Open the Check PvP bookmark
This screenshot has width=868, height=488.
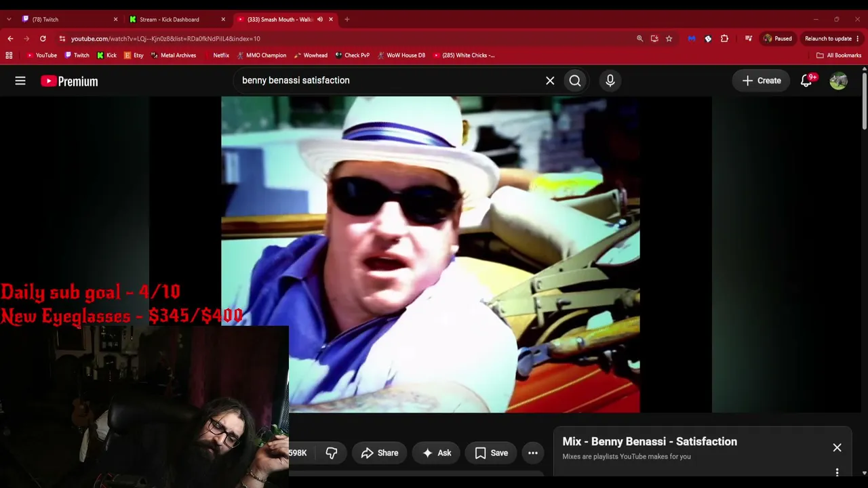[353, 56]
